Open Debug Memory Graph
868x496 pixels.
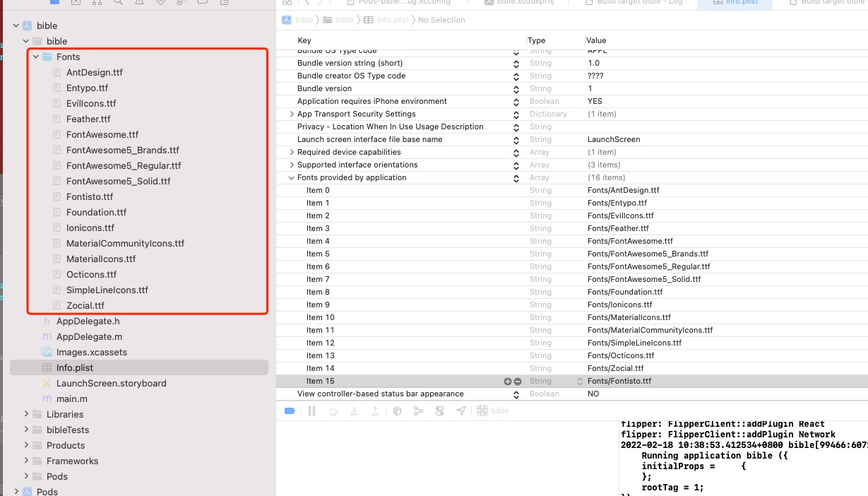click(418, 411)
